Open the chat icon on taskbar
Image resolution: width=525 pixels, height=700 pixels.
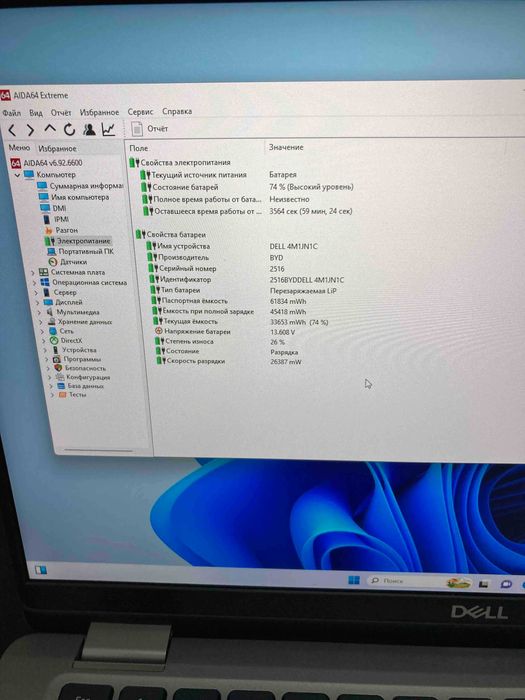[506, 584]
